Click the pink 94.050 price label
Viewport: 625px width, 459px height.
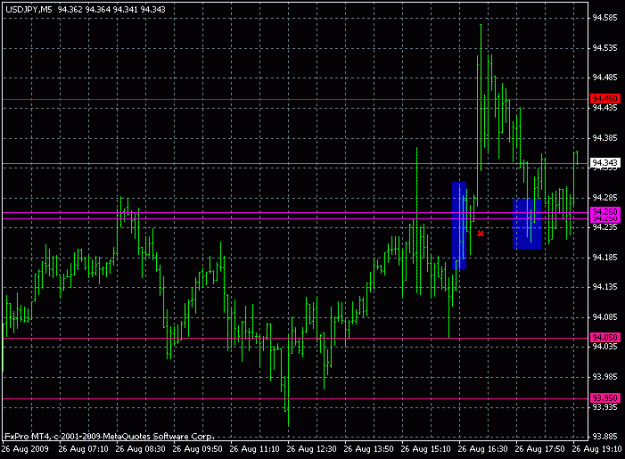tap(605, 337)
